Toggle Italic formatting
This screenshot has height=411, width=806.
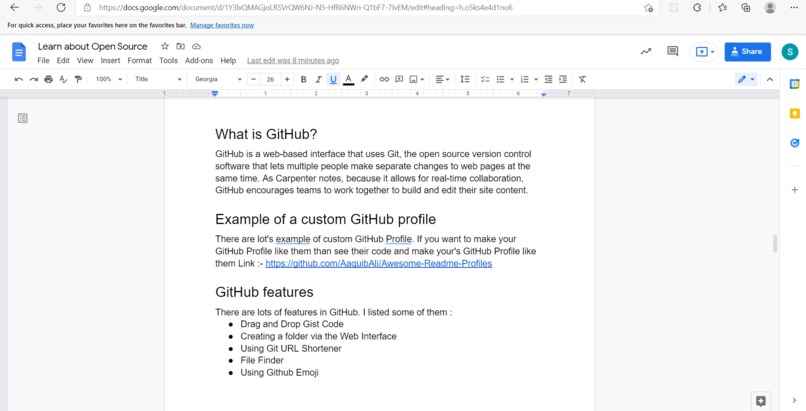318,79
